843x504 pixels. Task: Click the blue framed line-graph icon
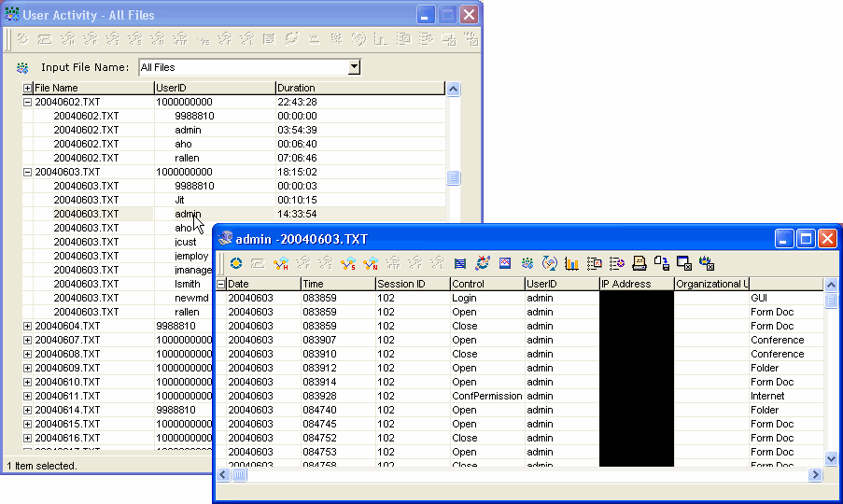505,263
